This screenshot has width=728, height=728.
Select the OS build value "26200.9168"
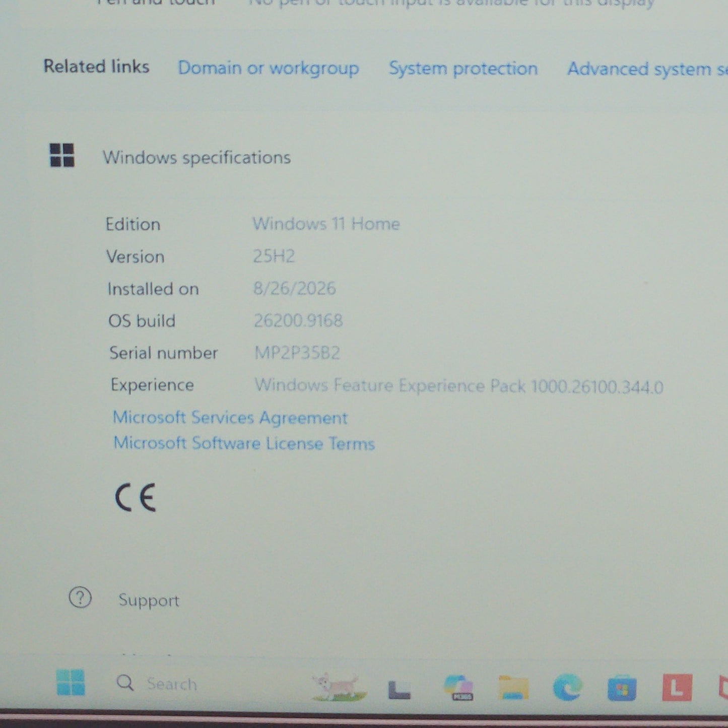(x=298, y=320)
